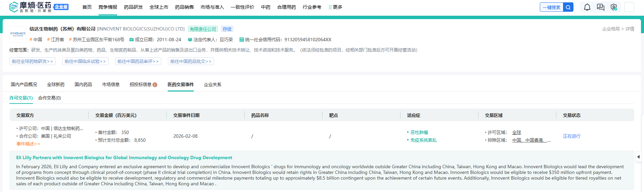Image resolution: width=644 pixels, height=192 pixels.
Task: Go to 首页 in the top navigation
Action: [x=87, y=7]
